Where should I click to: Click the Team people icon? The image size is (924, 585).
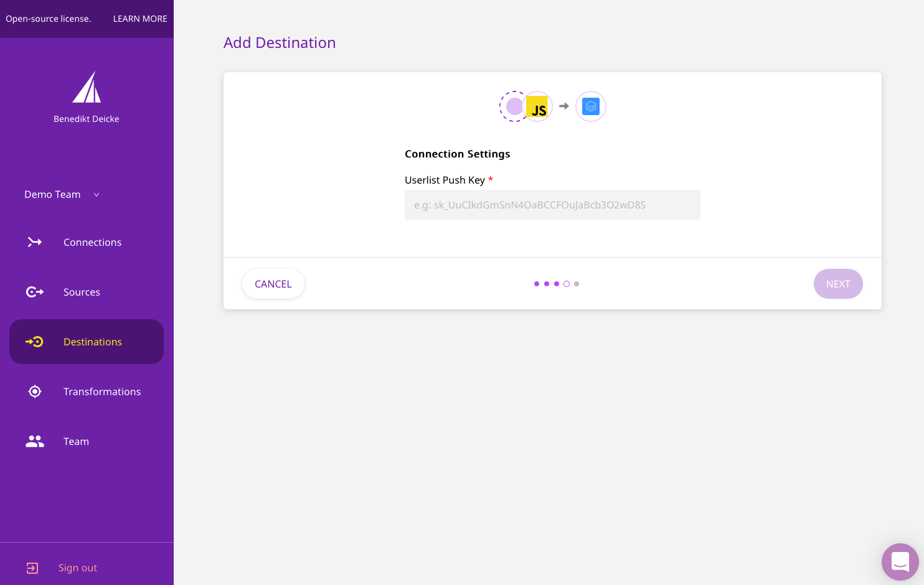point(34,441)
